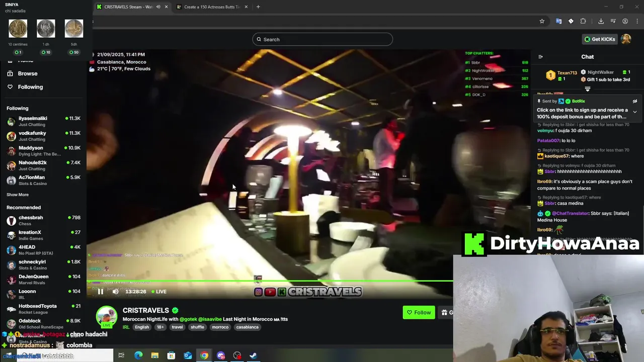Open ilyaselmaliki followed channel
The height and width of the screenshot is (362, 644).
click(43, 121)
